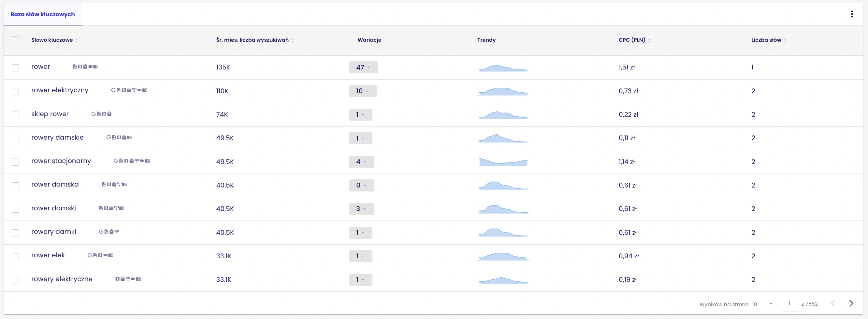The width and height of the screenshot is (868, 319).
Task: Expand the 4 variations dropdown for rower stacjonarny
Action: click(362, 162)
